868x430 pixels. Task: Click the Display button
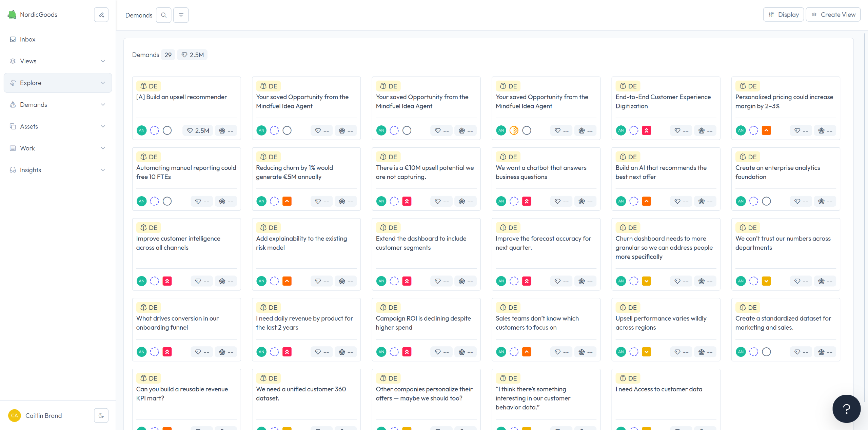[x=783, y=15]
